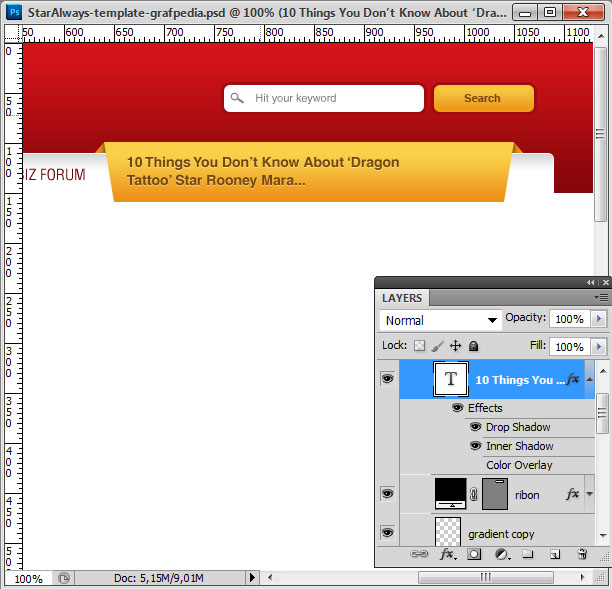Click the Doc: 5,15M/9,01M status text
The height and width of the screenshot is (589, 612).
click(x=158, y=578)
